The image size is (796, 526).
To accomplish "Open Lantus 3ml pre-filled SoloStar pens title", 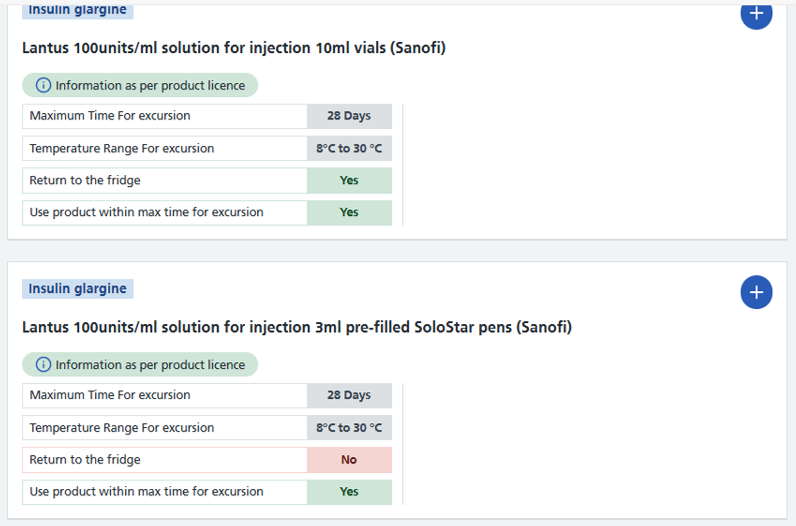I will (297, 327).
